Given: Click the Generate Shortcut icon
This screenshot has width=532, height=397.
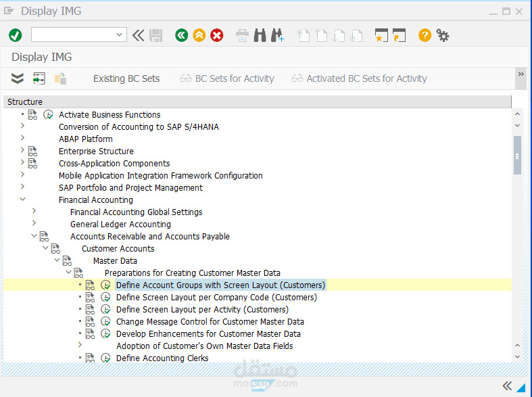Looking at the screenshot, I should [x=399, y=35].
